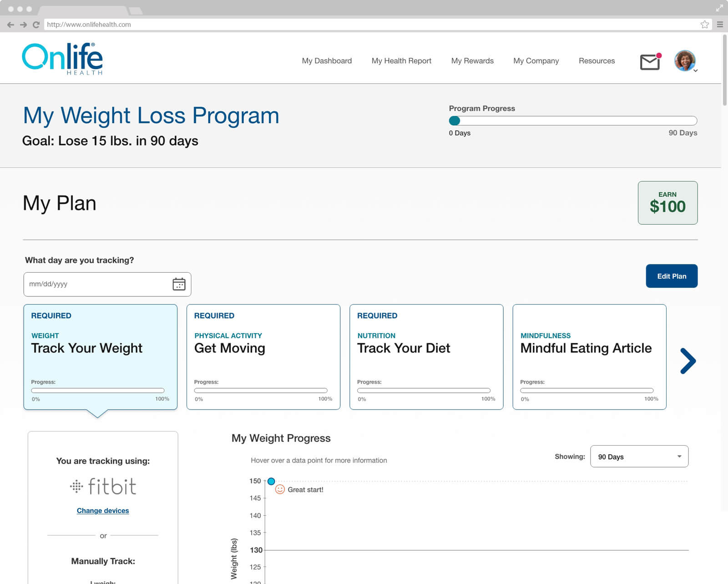Open the calendar date picker icon

pos(179,284)
